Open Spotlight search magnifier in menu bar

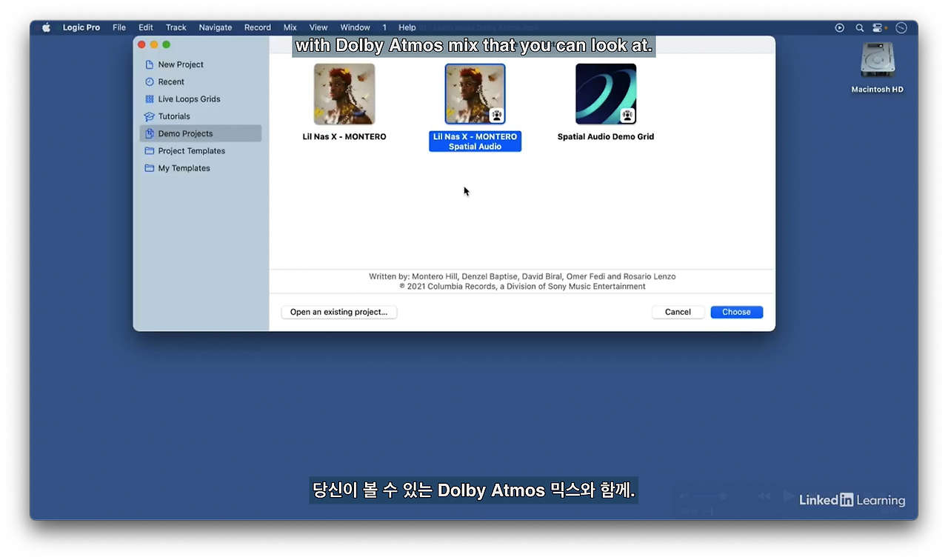tap(860, 27)
